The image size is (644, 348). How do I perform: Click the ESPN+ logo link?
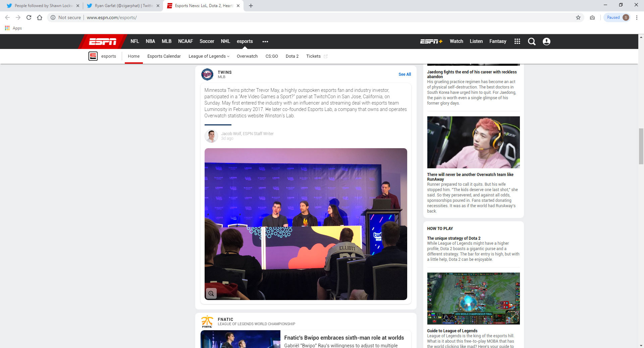click(x=431, y=41)
